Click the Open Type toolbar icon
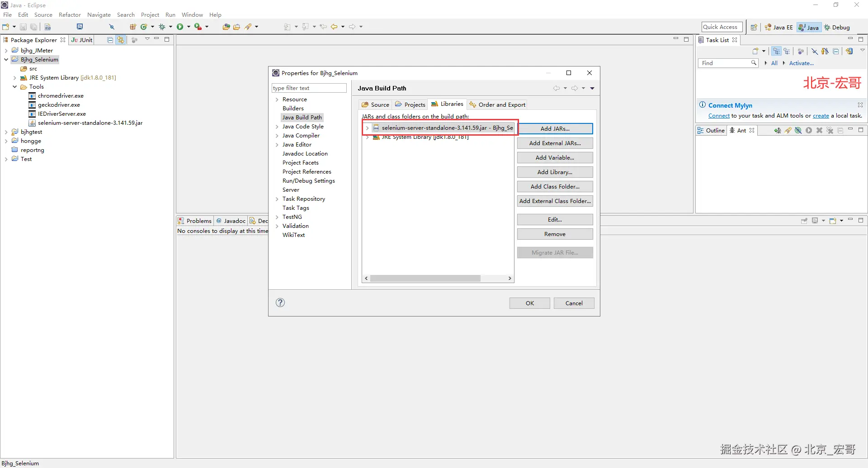 point(226,27)
